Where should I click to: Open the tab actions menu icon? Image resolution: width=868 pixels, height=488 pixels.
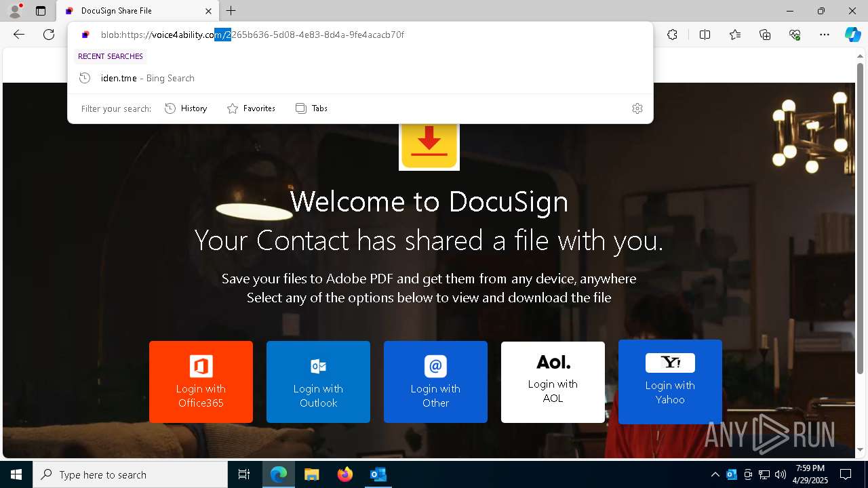tap(41, 11)
